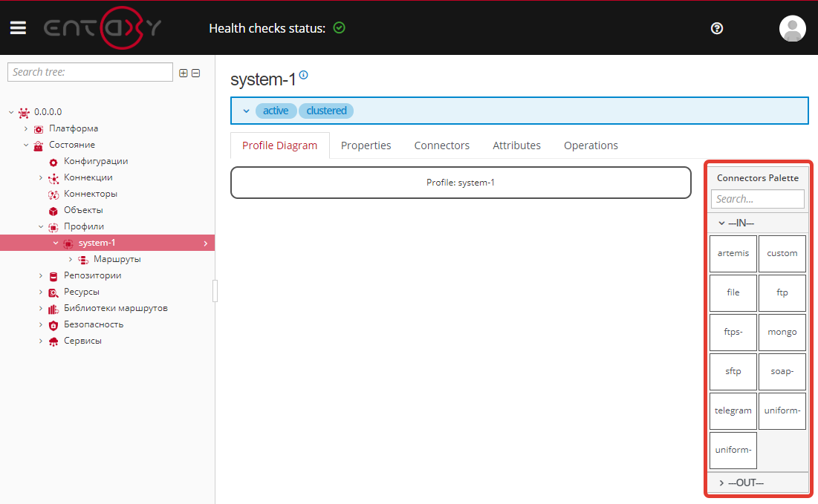Viewport: 818px width, 504px height.
Task: Click the help question mark icon
Action: coord(717,28)
